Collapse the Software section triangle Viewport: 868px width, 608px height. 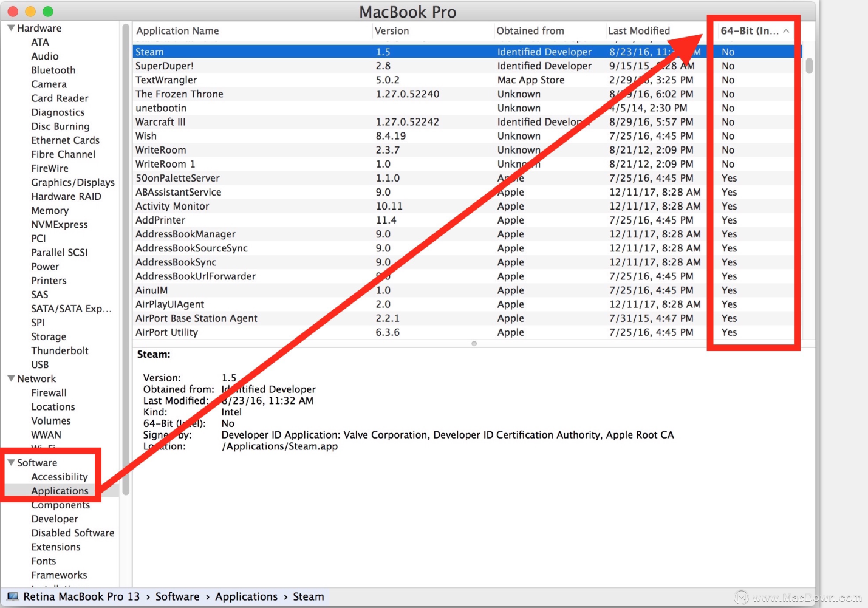pos(11,462)
